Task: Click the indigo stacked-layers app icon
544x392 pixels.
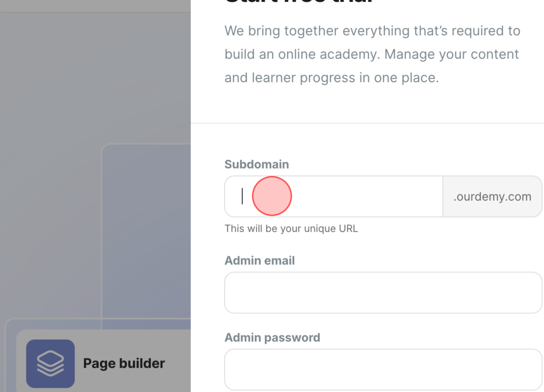Action: 50,363
